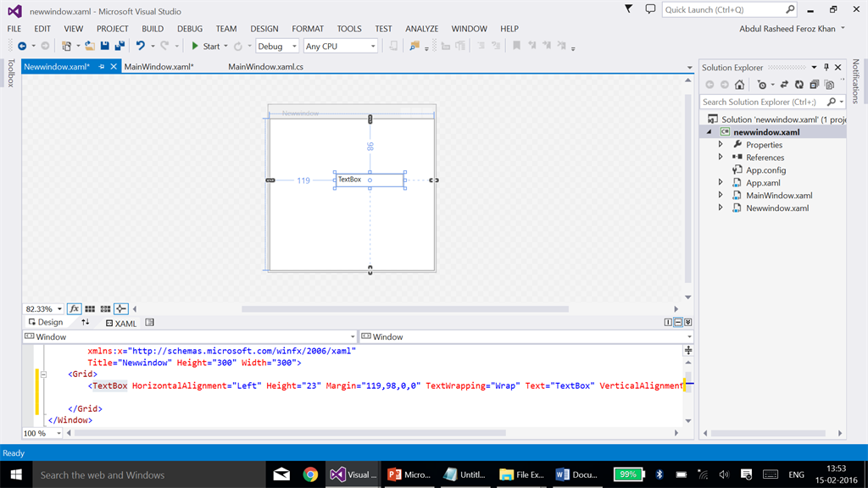
Task: Click the Start debugging button
Action: coord(205,47)
